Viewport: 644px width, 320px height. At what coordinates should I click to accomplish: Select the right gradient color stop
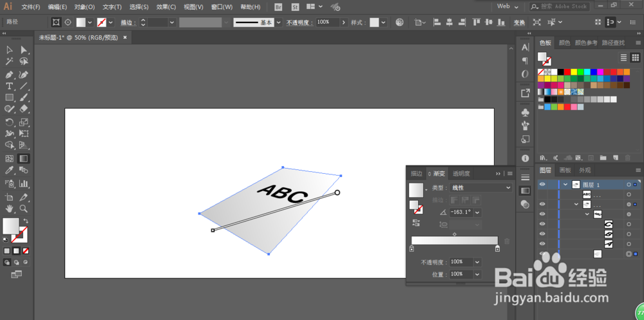click(497, 249)
